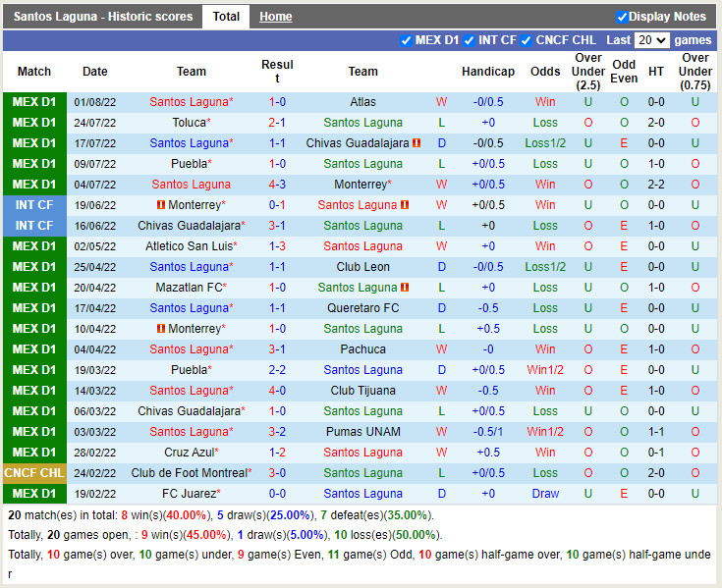This screenshot has height=588, width=722.
Task: Open the Last 20 games dropdown
Action: (651, 40)
